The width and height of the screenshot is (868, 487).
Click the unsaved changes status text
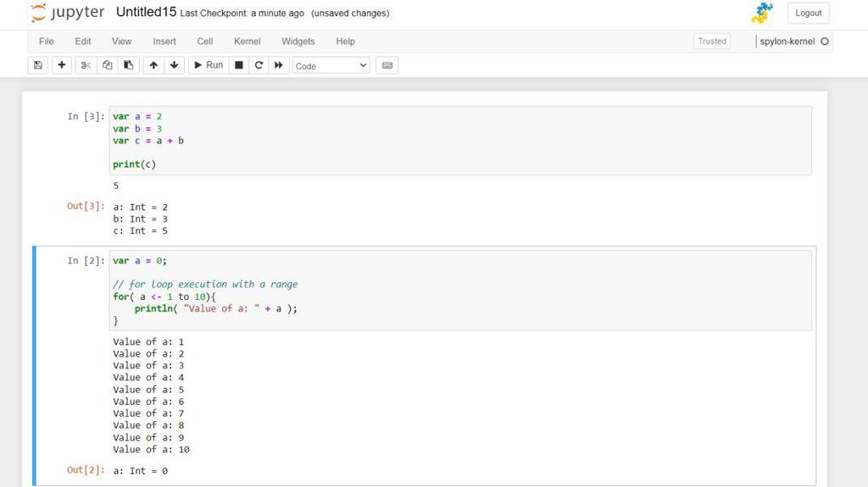coord(350,14)
